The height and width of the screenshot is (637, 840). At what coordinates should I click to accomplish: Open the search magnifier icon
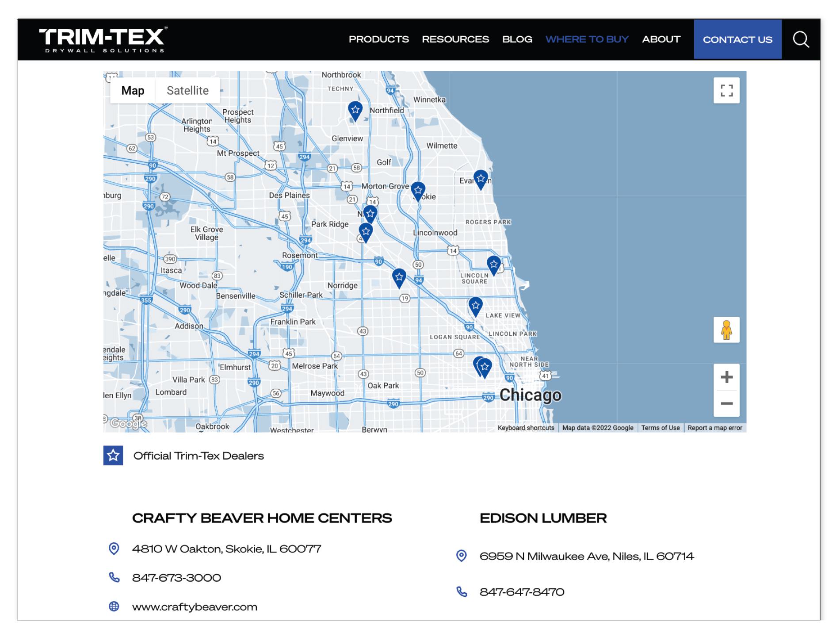coord(801,39)
